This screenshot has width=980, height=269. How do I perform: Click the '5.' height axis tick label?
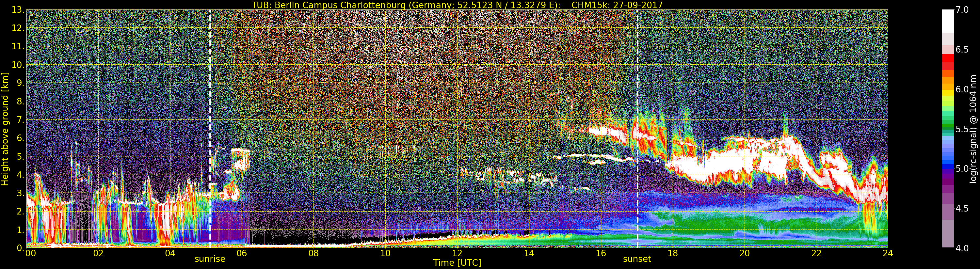(21, 156)
